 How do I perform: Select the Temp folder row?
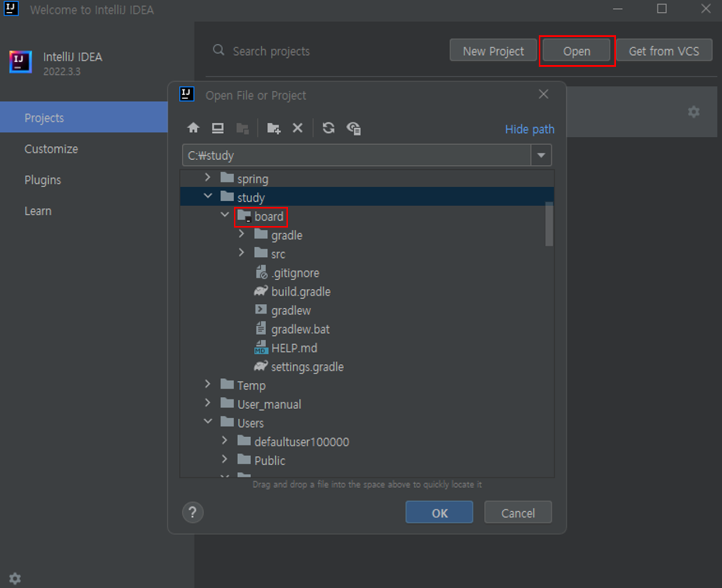pos(367,386)
